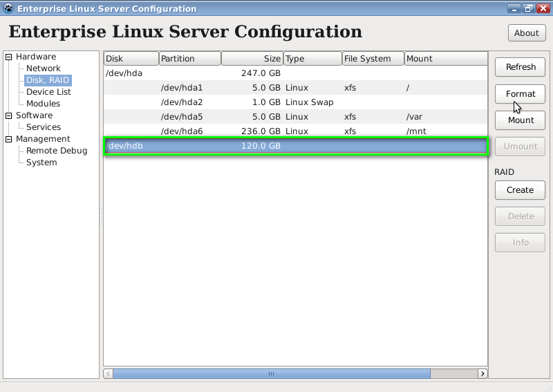Click the /mnt mount cell

point(416,131)
